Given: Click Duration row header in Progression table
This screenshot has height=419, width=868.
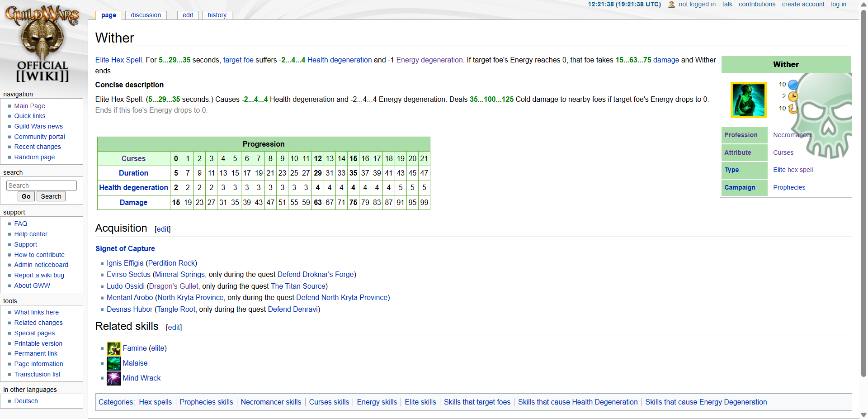Looking at the screenshot, I should pos(133,173).
